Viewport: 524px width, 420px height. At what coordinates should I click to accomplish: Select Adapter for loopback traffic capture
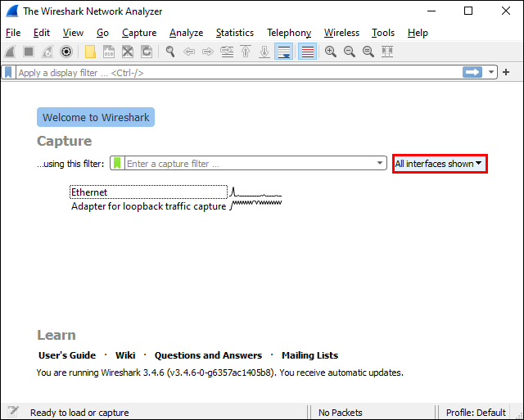(148, 206)
